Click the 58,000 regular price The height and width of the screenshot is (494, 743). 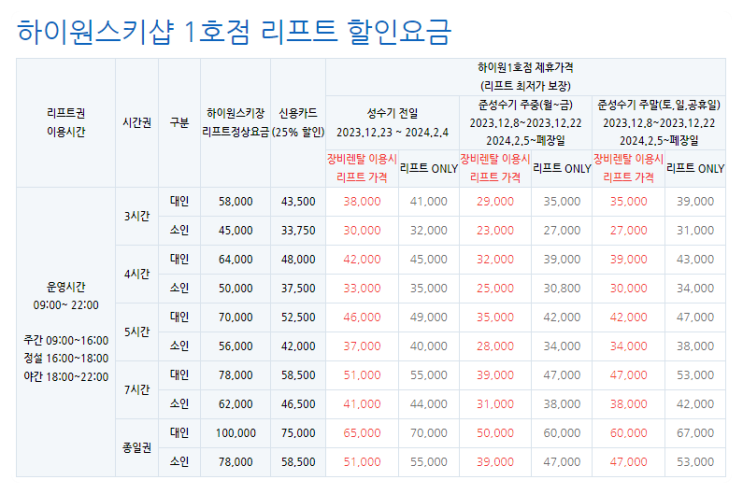point(236,202)
